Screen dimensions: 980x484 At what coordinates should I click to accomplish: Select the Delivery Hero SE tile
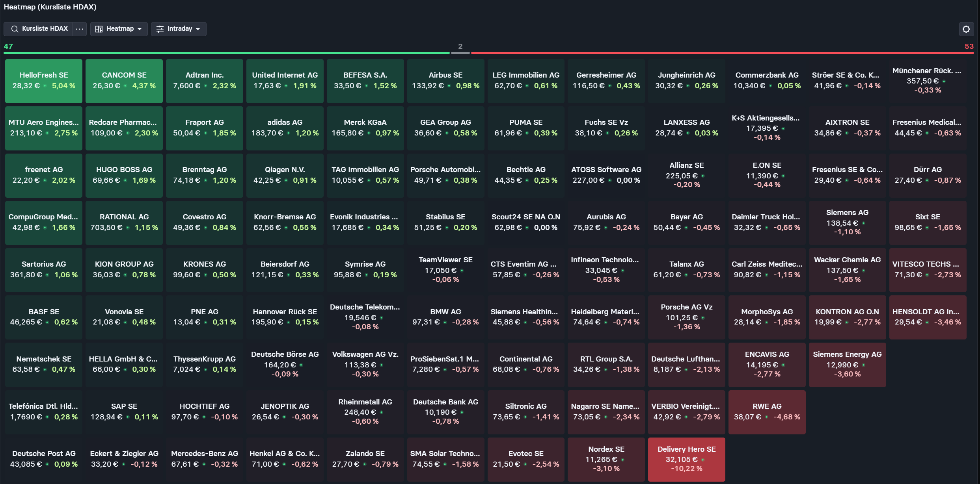(687, 459)
